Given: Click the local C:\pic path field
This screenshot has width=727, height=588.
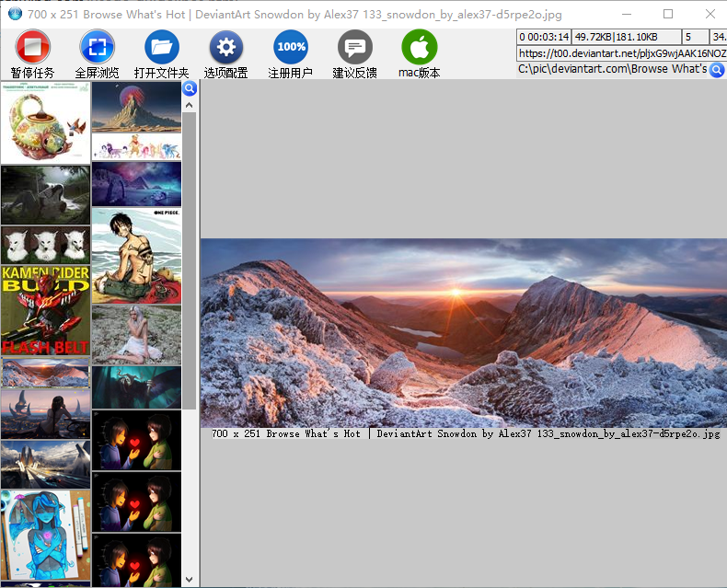Looking at the screenshot, I should pyautogui.click(x=612, y=69).
